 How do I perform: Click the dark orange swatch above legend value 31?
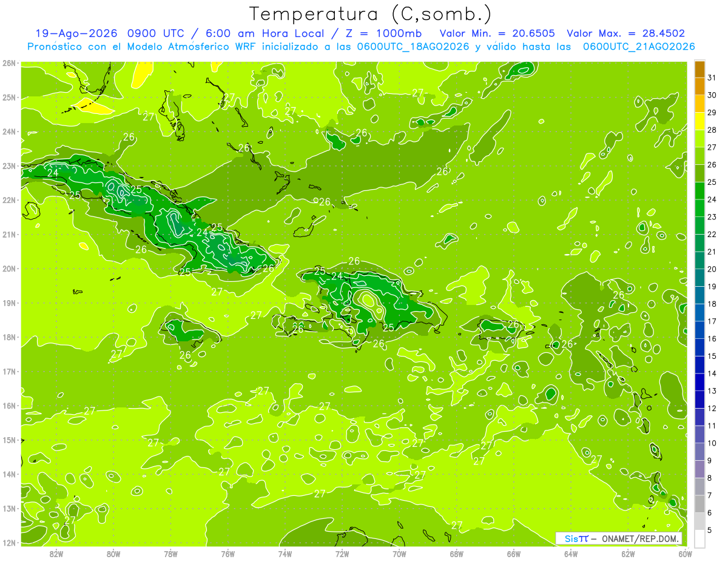pyautogui.click(x=699, y=69)
